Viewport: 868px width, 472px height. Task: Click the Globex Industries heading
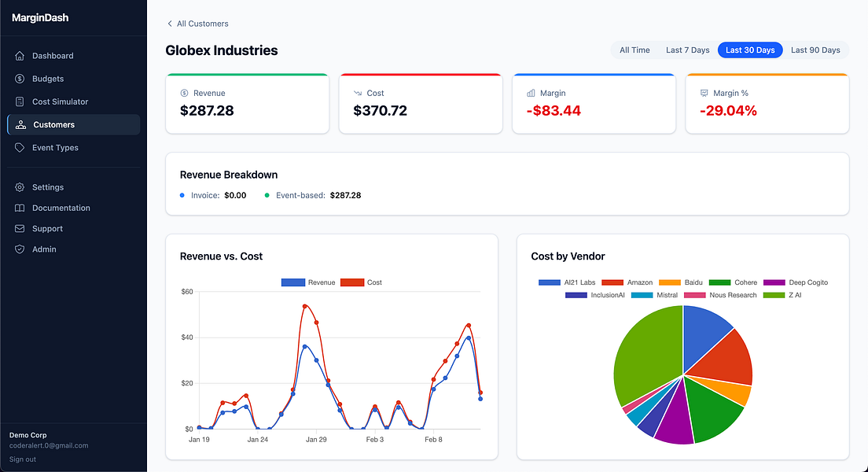point(222,50)
